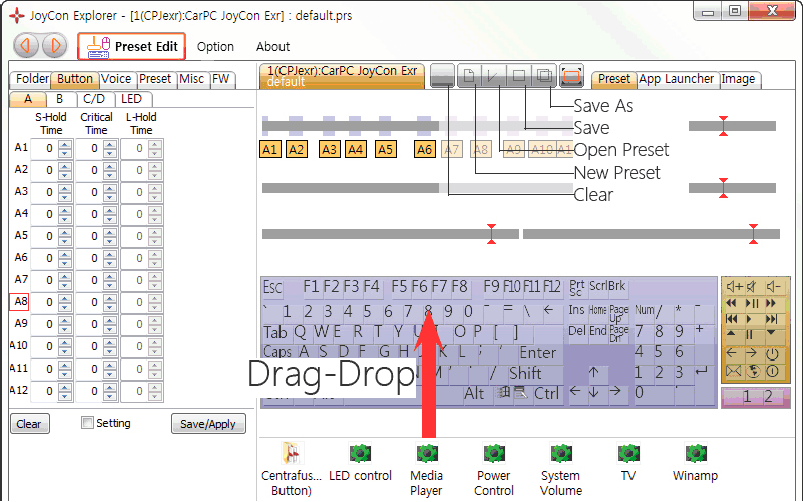This screenshot has height=502, width=803.
Task: Adjust the A10 Critical Time spinner
Action: (x=110, y=346)
